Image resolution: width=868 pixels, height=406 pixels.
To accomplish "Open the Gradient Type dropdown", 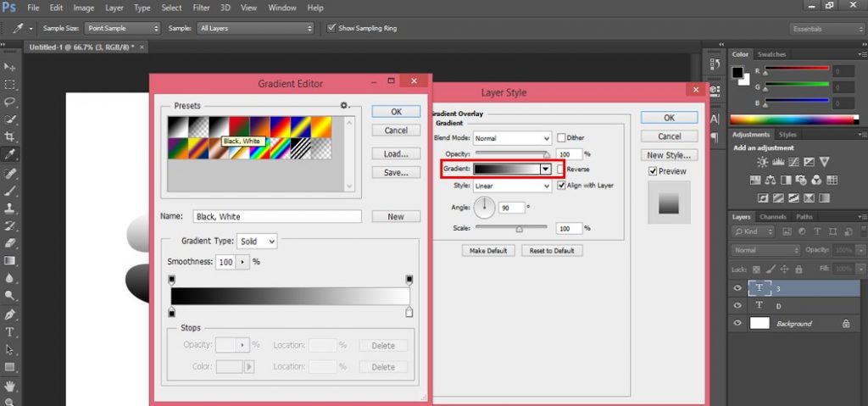I will click(257, 242).
